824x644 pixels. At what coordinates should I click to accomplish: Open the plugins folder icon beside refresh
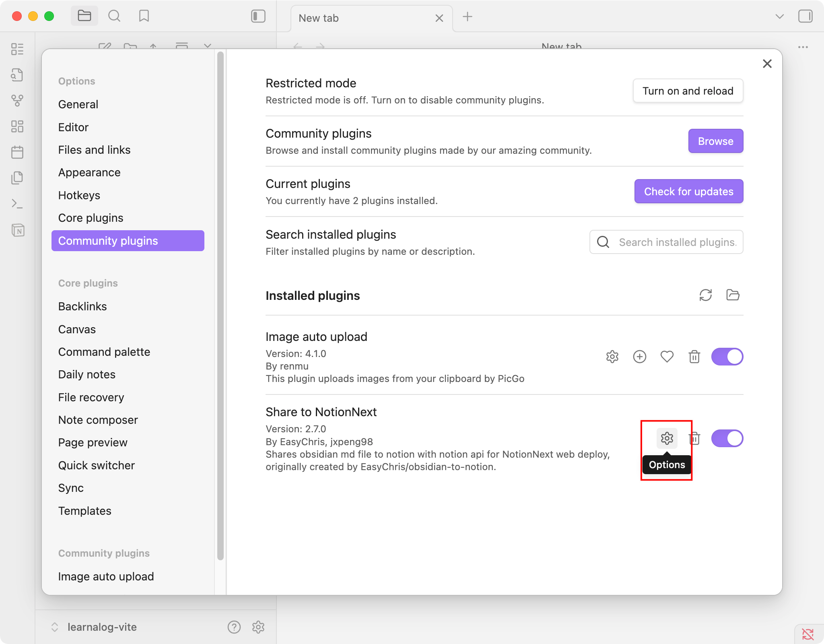tap(732, 295)
